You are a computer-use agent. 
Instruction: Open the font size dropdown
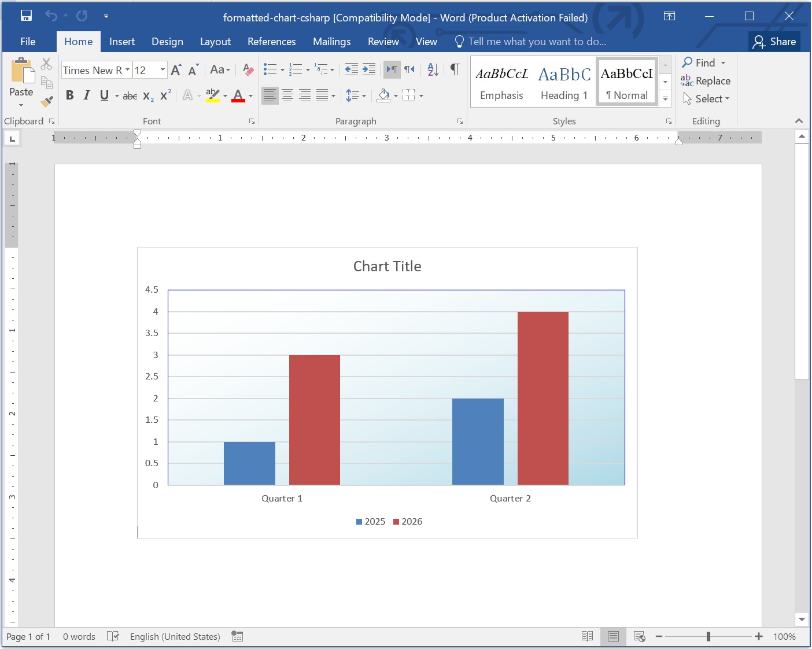click(163, 70)
